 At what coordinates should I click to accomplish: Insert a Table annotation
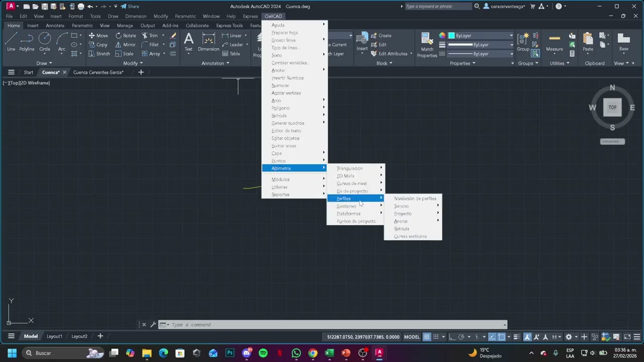pos(231,54)
